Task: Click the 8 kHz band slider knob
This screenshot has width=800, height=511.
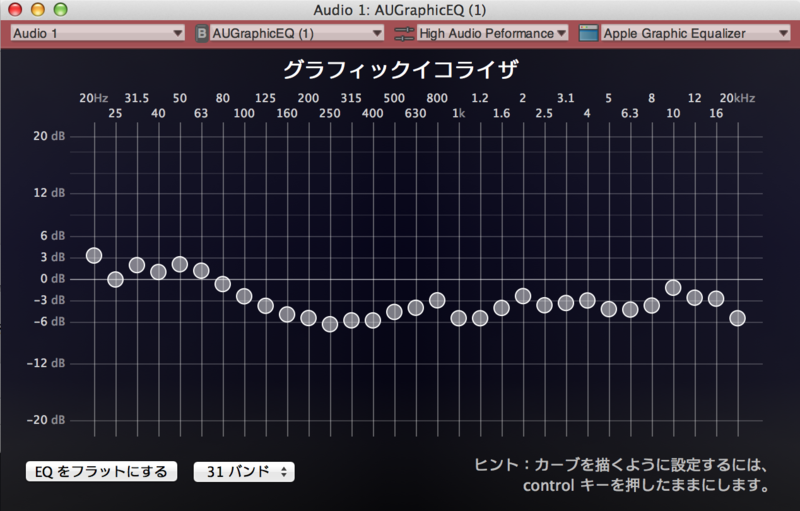Action: pyautogui.click(x=651, y=306)
